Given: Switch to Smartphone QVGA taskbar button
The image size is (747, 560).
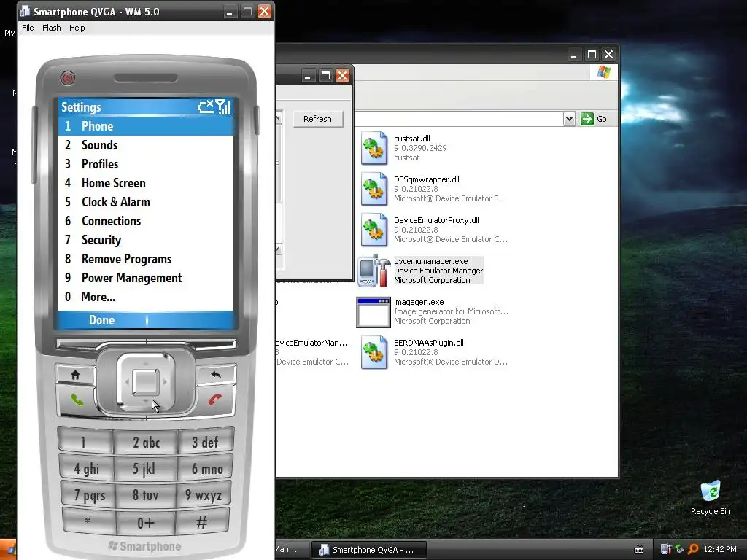Looking at the screenshot, I should pos(368,550).
